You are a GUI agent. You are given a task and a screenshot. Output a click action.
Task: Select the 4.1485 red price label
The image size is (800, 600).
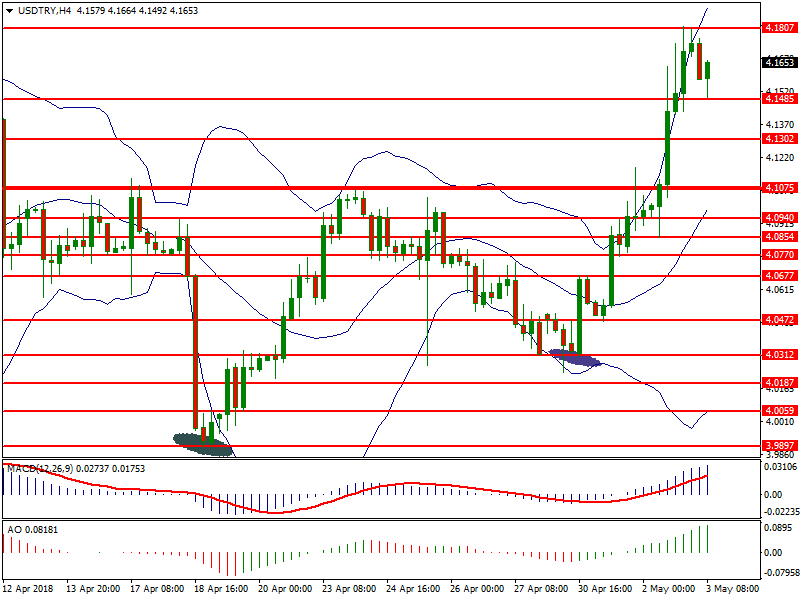[x=778, y=99]
